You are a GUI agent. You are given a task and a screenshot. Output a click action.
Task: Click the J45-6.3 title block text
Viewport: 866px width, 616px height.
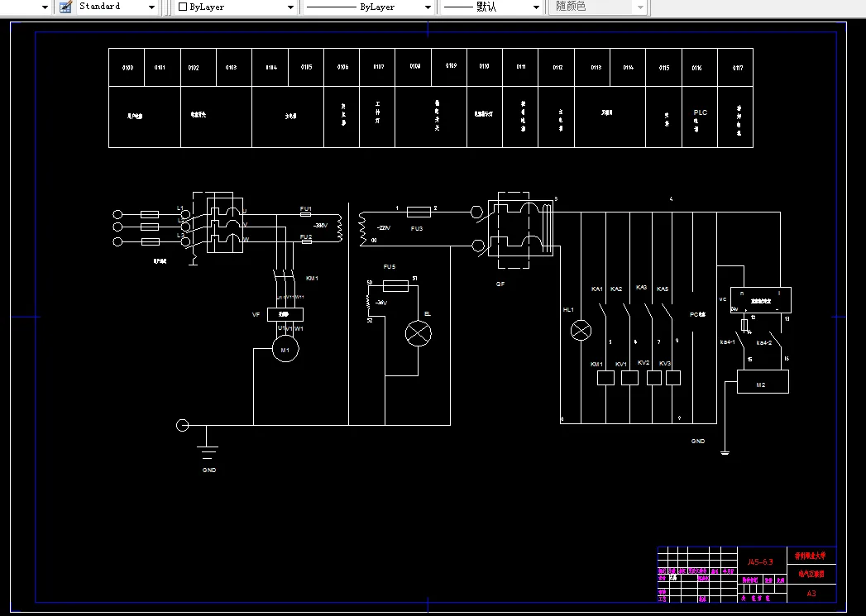click(760, 562)
